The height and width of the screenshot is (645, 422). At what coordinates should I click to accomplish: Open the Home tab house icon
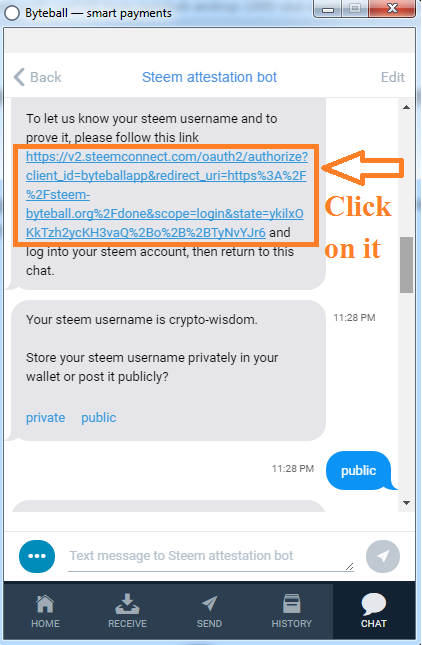[45, 604]
